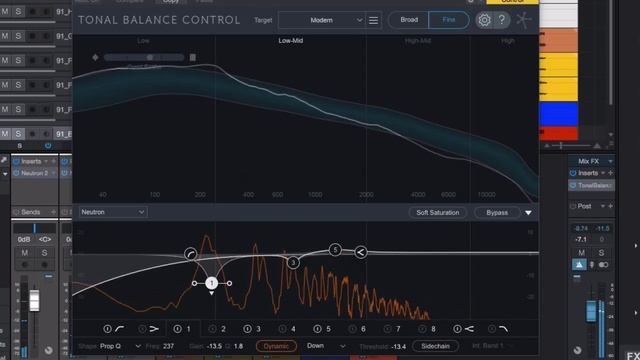Toggle main channel metronome icon
This screenshot has width=640, height=360.
point(579,265)
